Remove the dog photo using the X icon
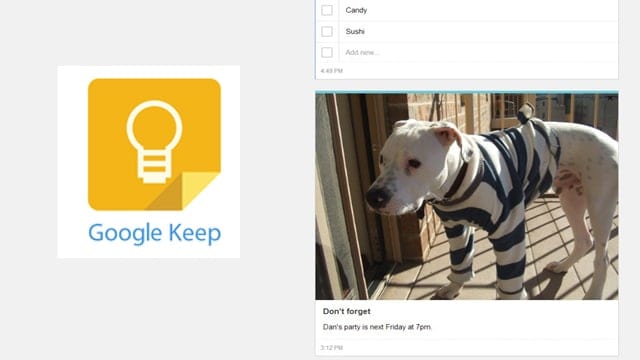The width and height of the screenshot is (640, 360). coord(610,98)
